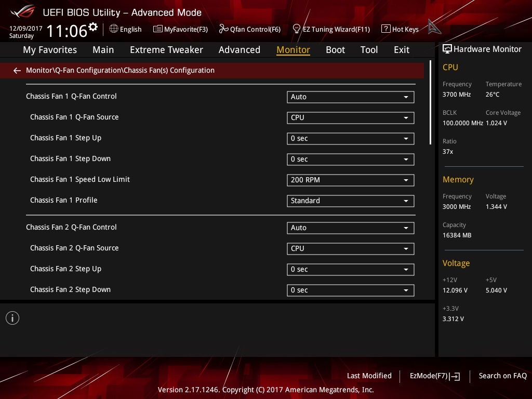Expand Chassis Fan 2 Q-Fan Control dropdown
The width and height of the screenshot is (532, 399).
coord(350,228)
